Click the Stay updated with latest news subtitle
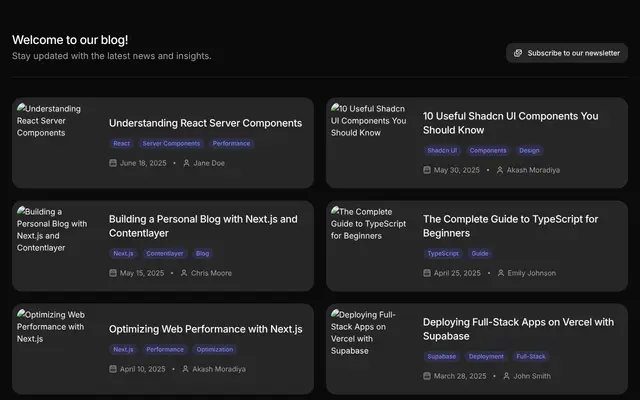The image size is (640, 400). tap(112, 56)
